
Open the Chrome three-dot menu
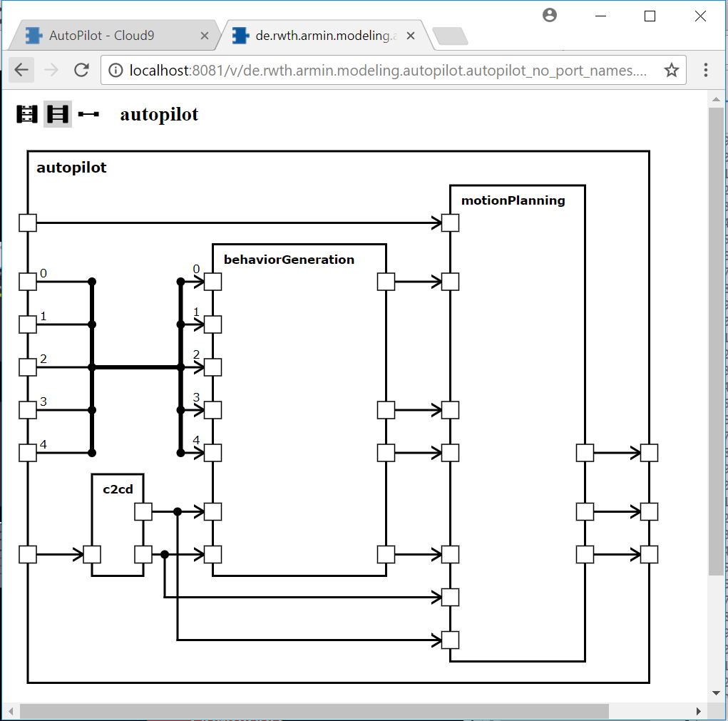pos(706,70)
